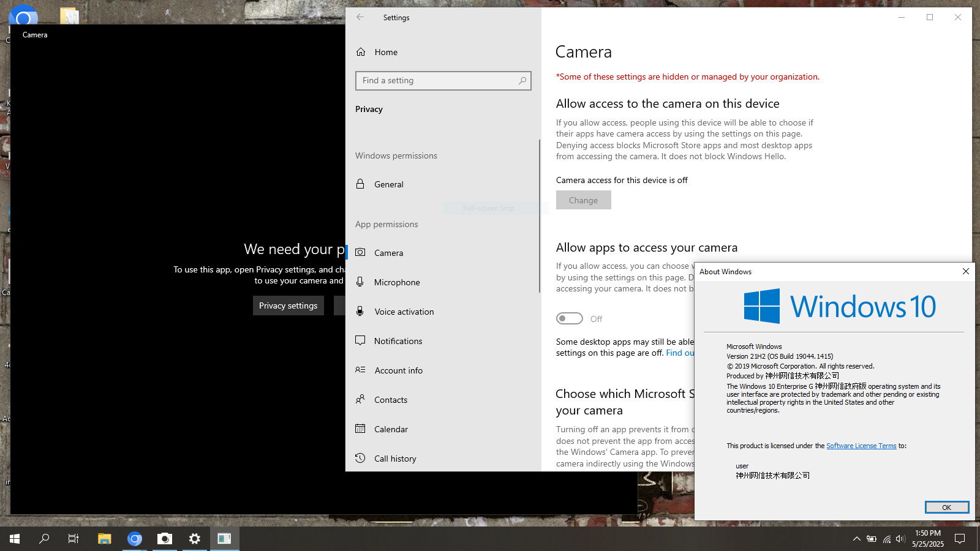Click the Notifications sidebar icon

point(360,340)
